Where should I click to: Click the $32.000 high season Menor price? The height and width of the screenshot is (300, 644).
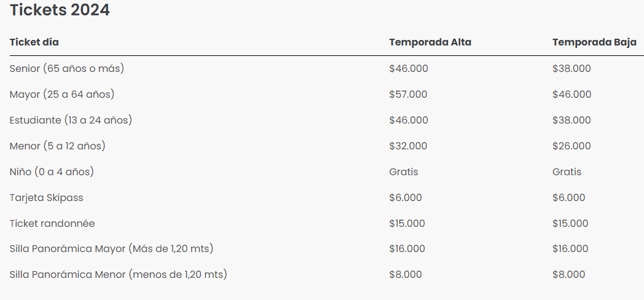[x=408, y=146]
